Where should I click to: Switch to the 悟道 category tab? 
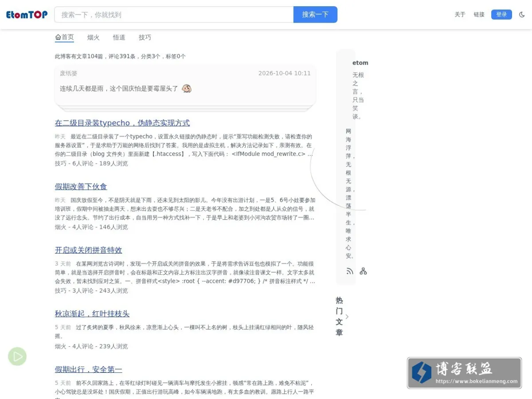click(119, 37)
